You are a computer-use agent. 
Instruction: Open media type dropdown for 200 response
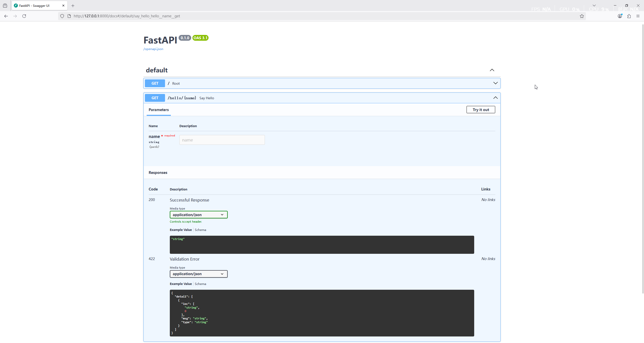click(198, 215)
